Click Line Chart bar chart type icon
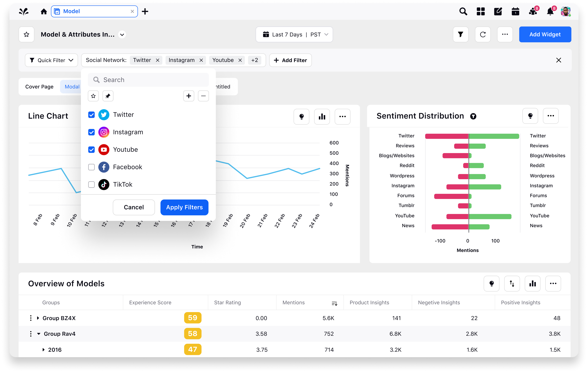Image resolution: width=588 pixels, height=373 pixels. (322, 117)
